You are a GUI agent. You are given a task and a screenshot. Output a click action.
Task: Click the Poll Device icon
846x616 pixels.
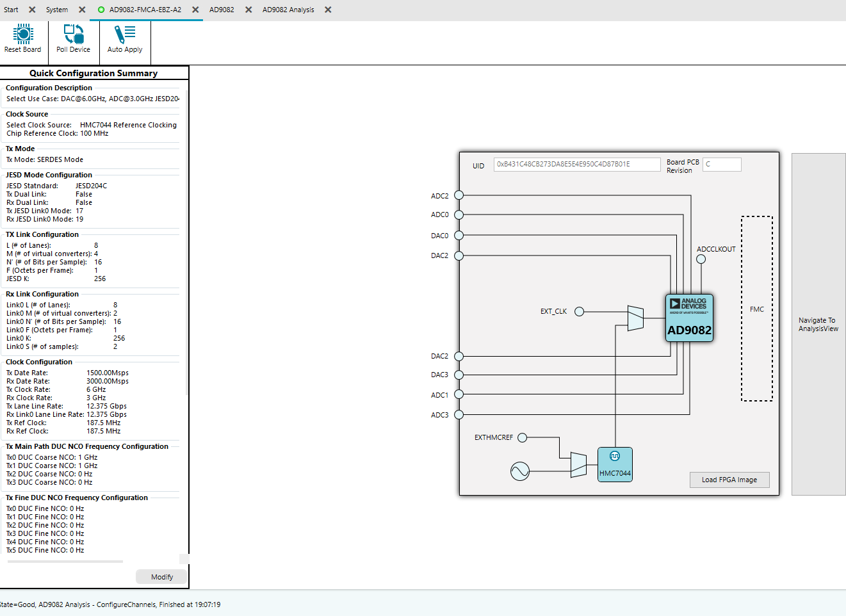tap(74, 34)
